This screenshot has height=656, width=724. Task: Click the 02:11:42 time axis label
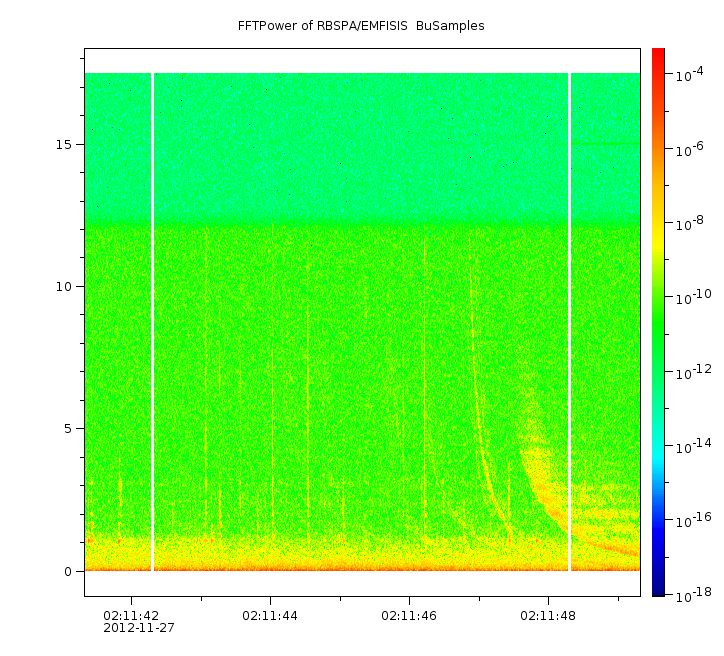[131, 615]
